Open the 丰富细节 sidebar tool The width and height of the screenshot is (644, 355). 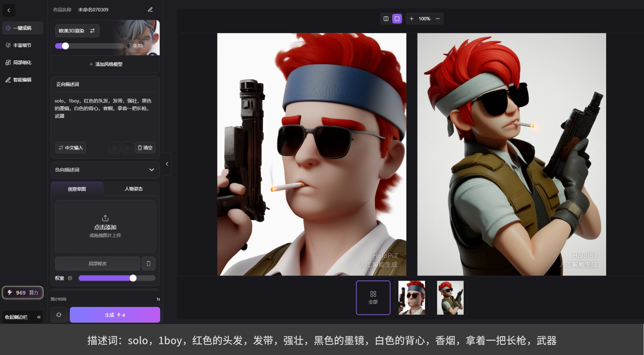[23, 45]
